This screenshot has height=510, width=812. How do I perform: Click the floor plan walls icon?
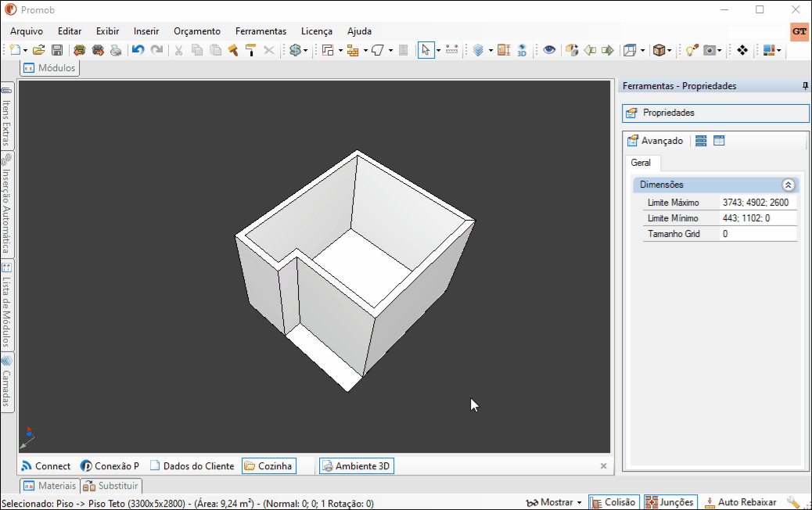tap(328, 50)
